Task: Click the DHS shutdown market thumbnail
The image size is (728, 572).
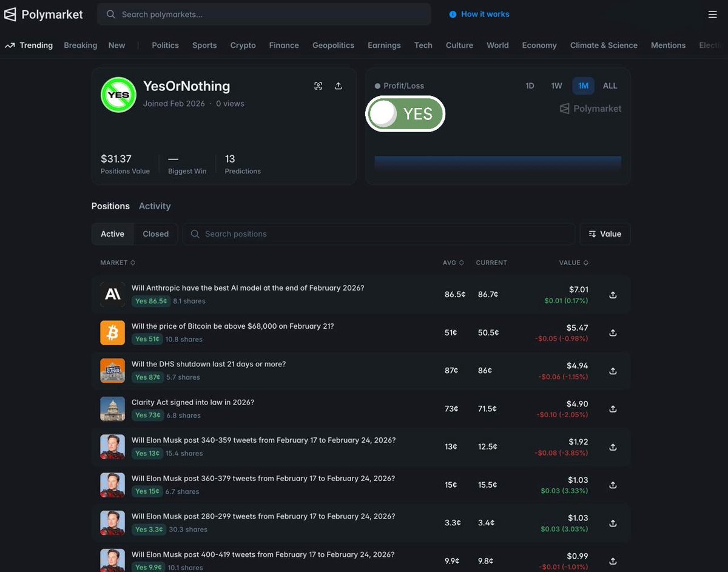Action: coord(112,371)
